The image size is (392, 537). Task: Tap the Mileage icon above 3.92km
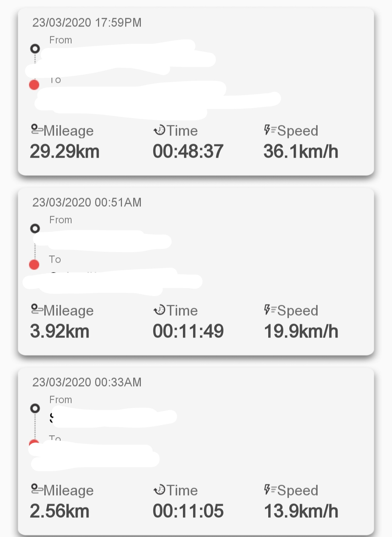(37, 310)
